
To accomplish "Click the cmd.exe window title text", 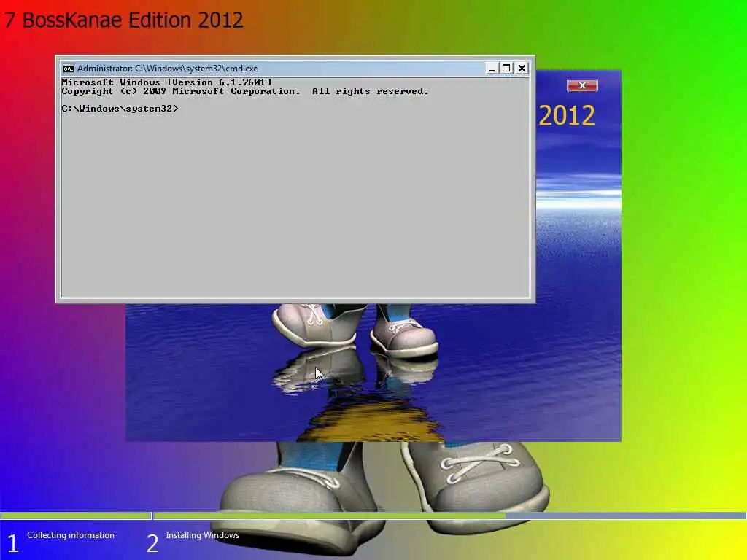I will point(167,69).
